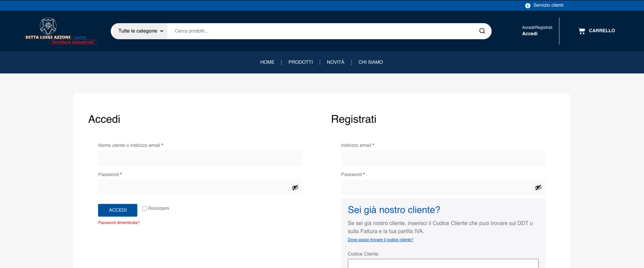Click the Sei già nostro cliente? heading
Image resolution: width=644 pixels, height=268 pixels.
[394, 210]
